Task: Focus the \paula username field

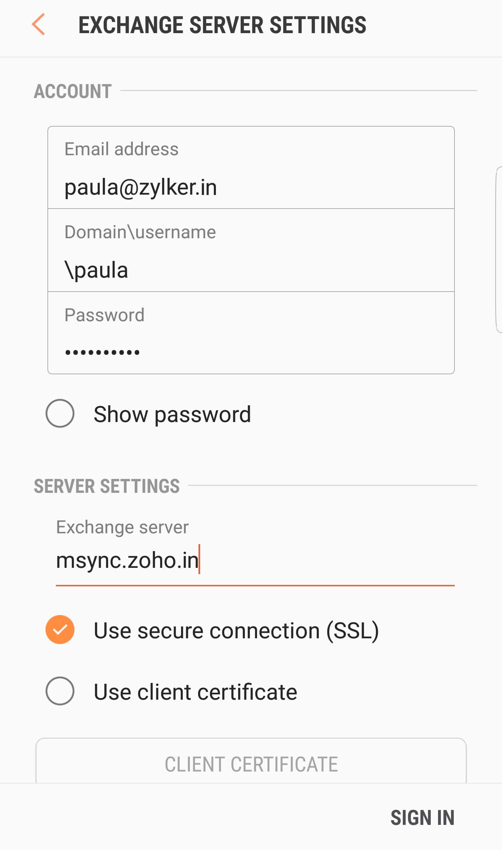Action: click(x=251, y=250)
